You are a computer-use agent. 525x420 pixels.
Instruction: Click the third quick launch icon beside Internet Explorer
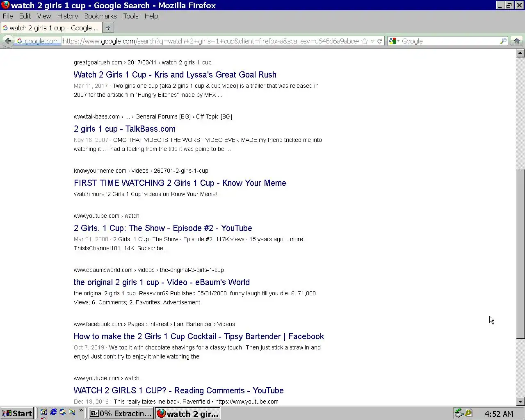(63, 412)
